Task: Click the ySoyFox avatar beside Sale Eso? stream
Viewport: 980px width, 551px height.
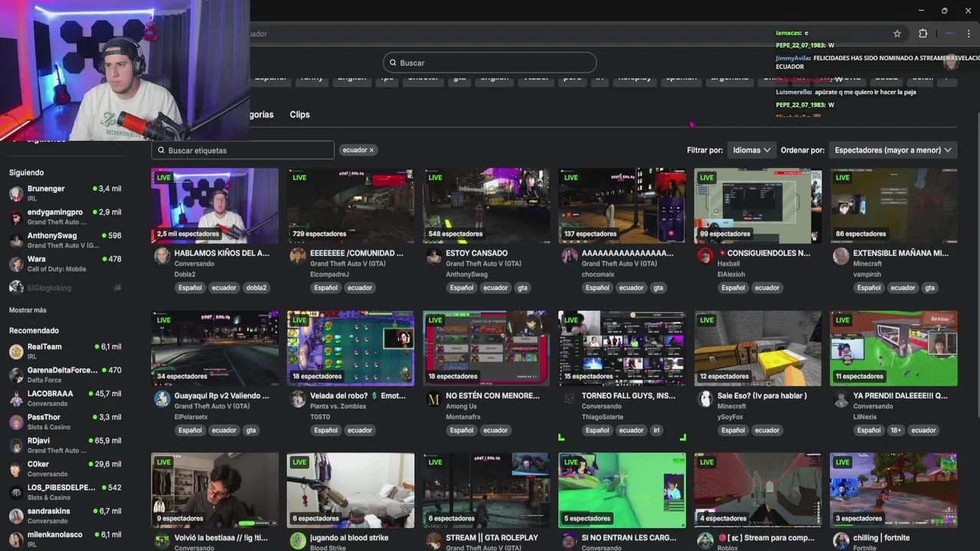Action: tap(705, 399)
